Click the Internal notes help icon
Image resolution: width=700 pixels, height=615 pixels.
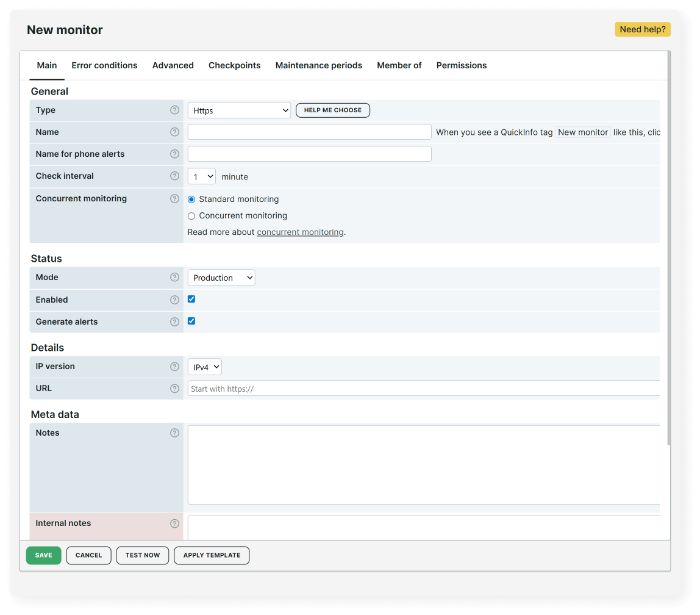point(174,523)
